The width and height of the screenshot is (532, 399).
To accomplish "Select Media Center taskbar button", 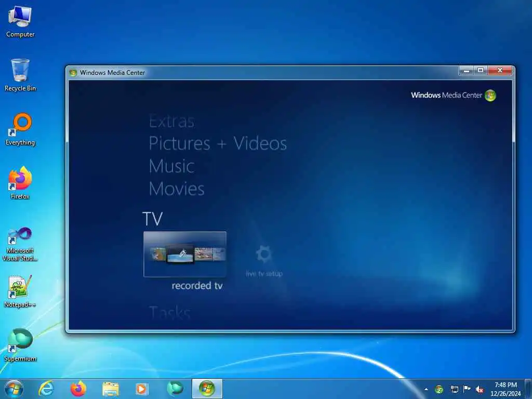I will [x=207, y=389].
